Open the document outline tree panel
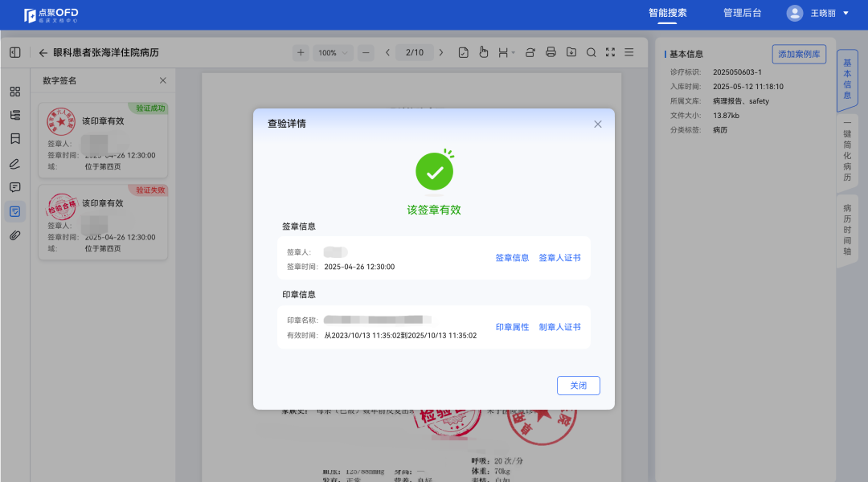 (15, 116)
